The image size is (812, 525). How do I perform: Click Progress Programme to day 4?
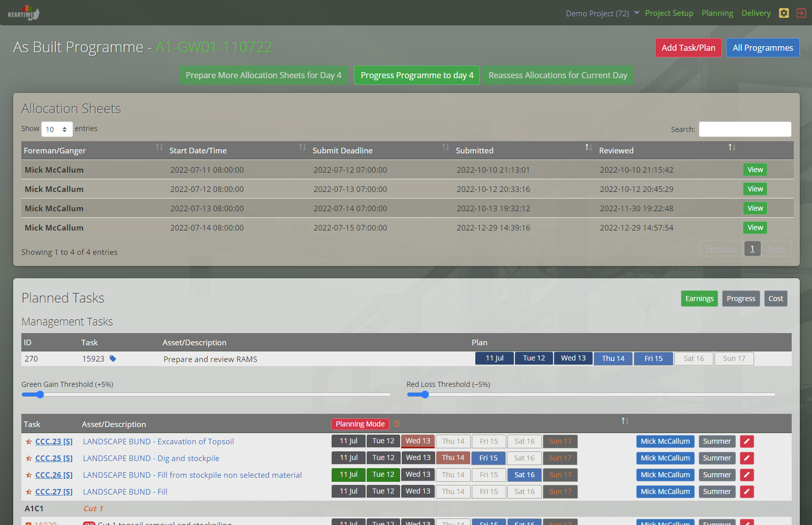click(x=417, y=75)
